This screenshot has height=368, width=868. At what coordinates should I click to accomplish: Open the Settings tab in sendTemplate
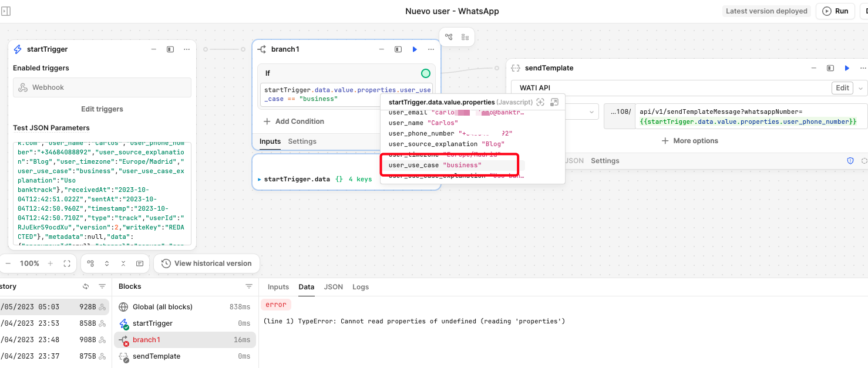[x=605, y=161]
